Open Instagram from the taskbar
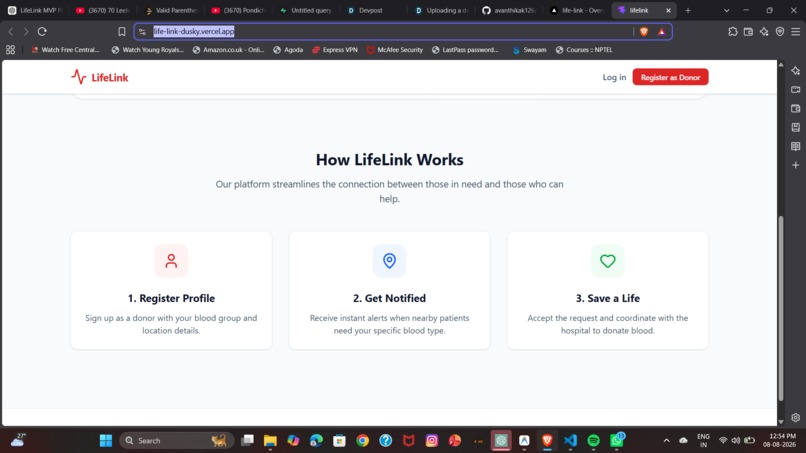806x453 pixels. [x=432, y=441]
